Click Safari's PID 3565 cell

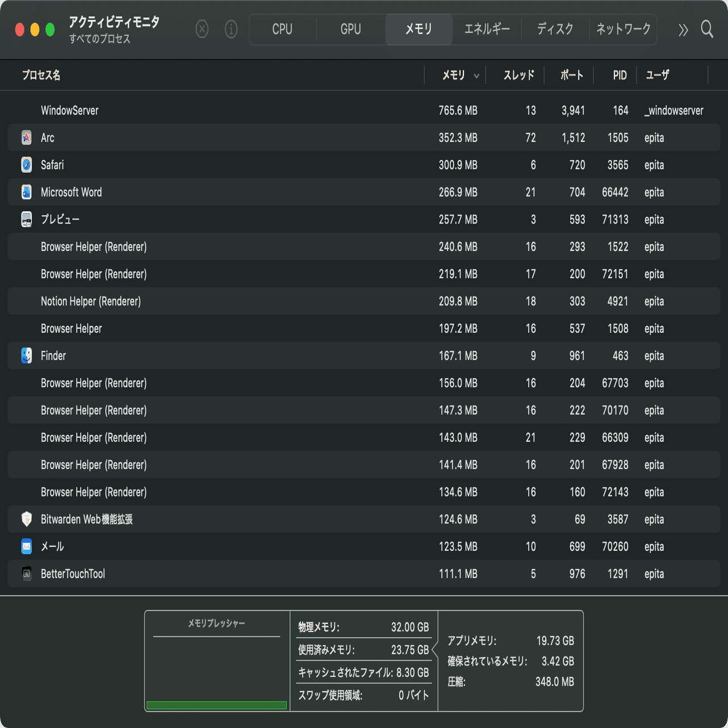click(618, 165)
